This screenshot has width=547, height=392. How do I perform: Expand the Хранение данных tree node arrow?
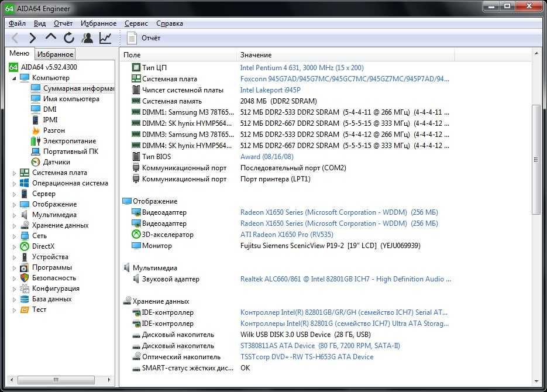(x=14, y=226)
